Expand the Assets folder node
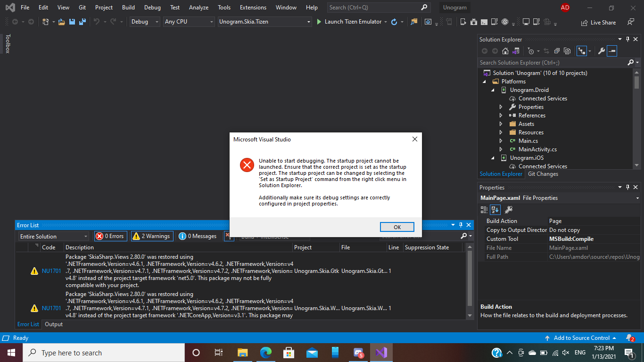644x362 pixels. (501, 124)
